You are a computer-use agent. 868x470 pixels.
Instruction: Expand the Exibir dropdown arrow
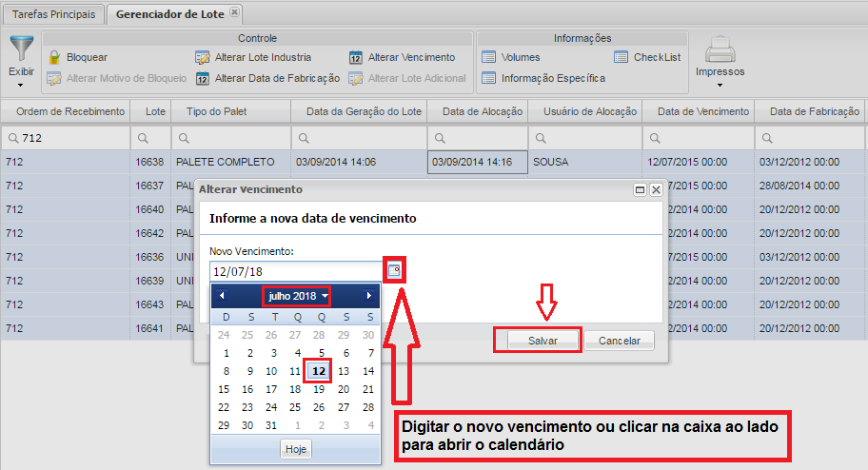21,86
